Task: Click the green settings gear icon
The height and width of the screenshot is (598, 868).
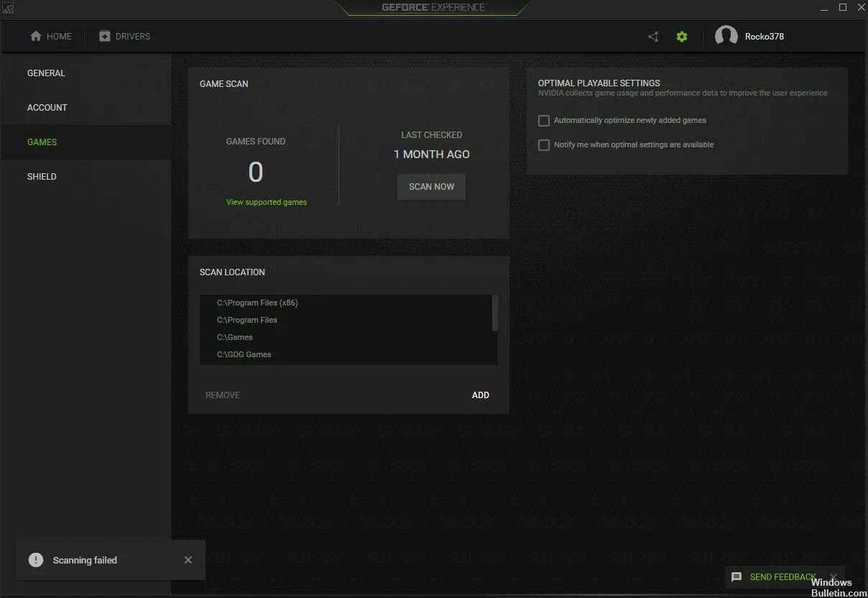Action: coord(682,37)
